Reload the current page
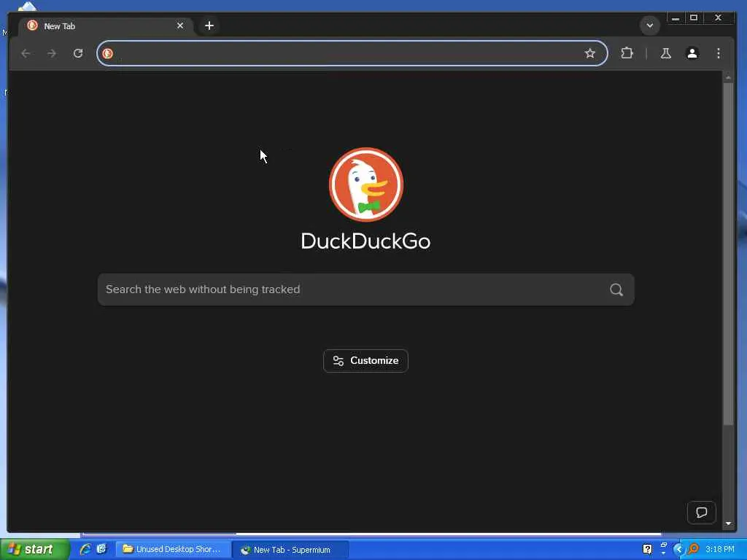747x560 pixels. 78,53
